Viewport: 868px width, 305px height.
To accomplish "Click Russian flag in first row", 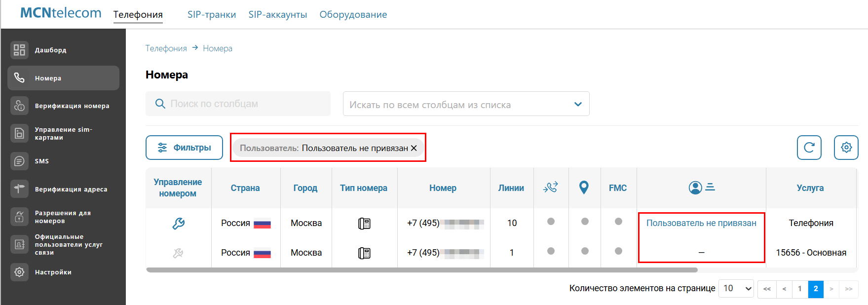I will point(262,224).
